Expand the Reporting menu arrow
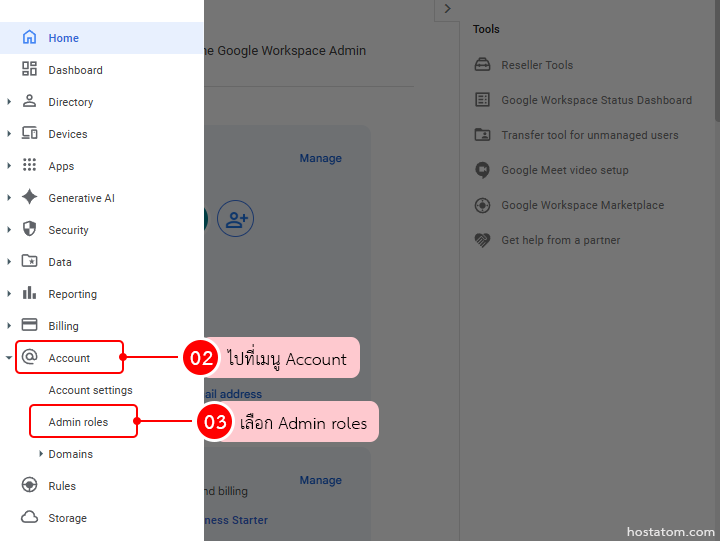 [x=9, y=293]
